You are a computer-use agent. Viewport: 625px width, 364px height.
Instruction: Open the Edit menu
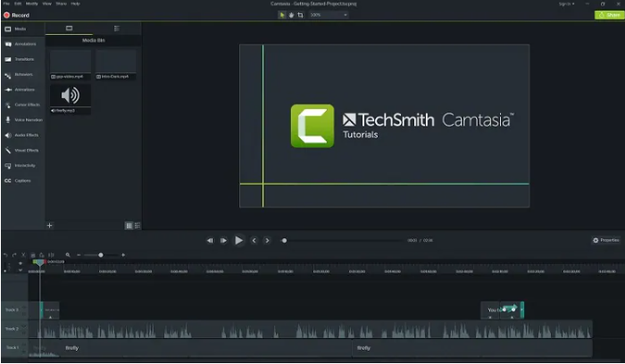point(18,4)
